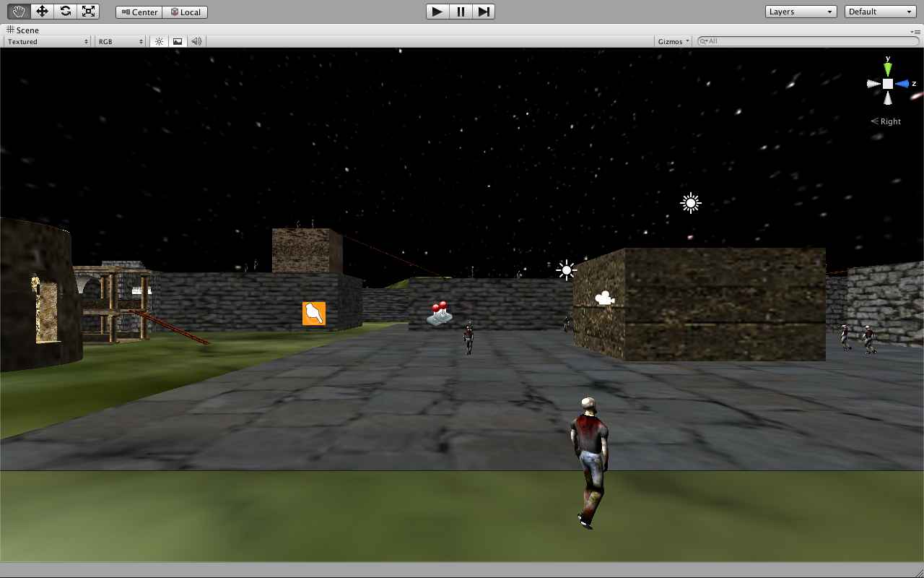This screenshot has width=924, height=578.
Task: Select the Scale tool
Action: tap(88, 11)
